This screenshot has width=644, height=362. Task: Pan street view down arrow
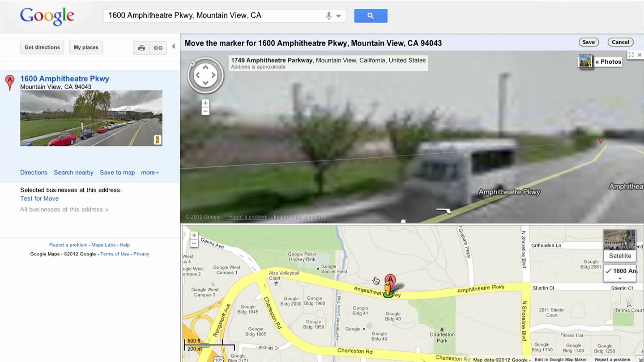(205, 83)
